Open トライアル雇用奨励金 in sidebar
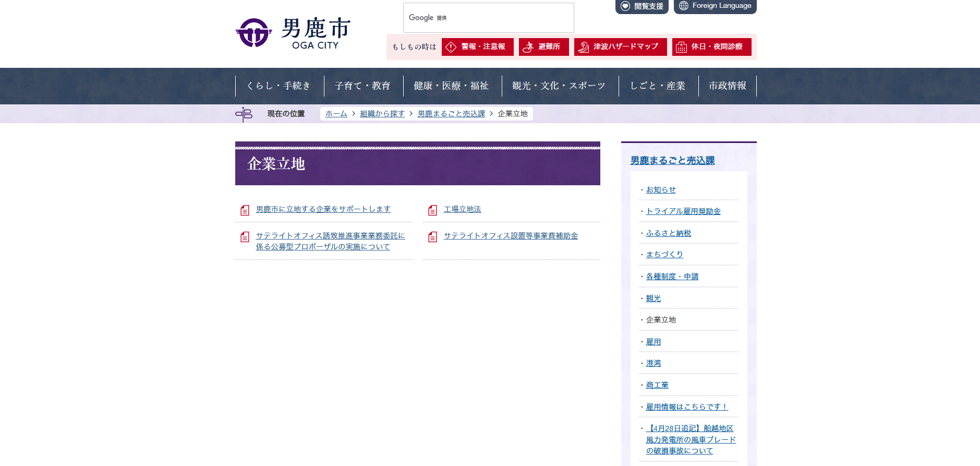 (683, 211)
